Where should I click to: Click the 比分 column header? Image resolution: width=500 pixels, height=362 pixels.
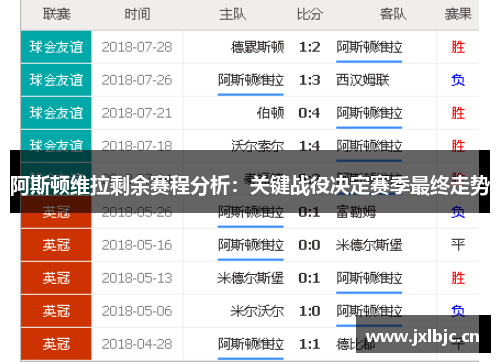(310, 14)
